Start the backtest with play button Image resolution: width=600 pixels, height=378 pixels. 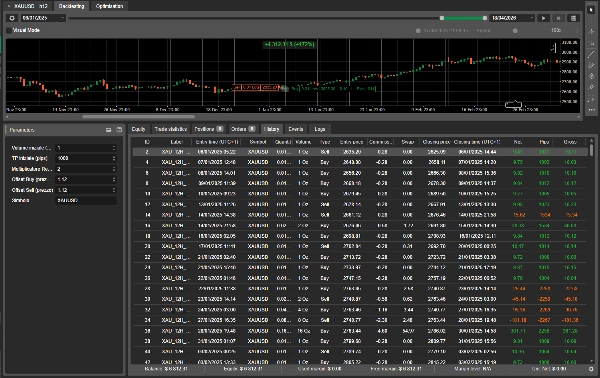[543, 18]
